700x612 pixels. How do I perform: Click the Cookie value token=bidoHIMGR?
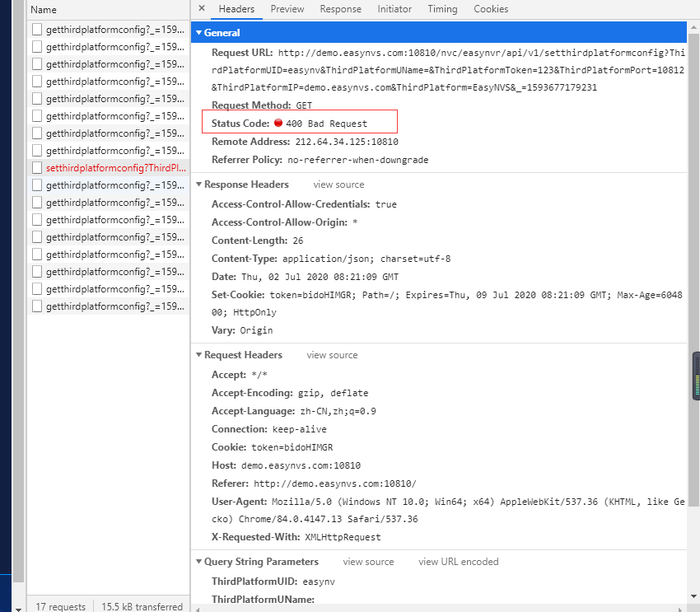click(292, 447)
